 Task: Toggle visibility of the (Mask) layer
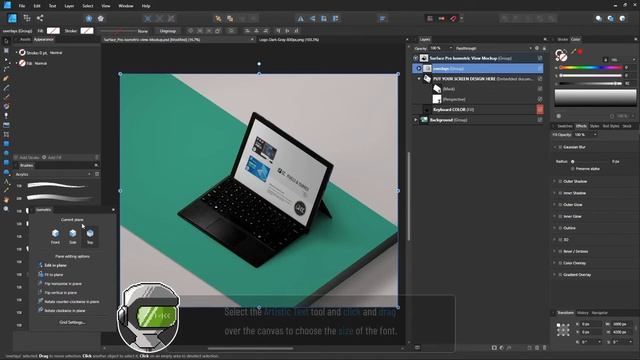tap(540, 89)
